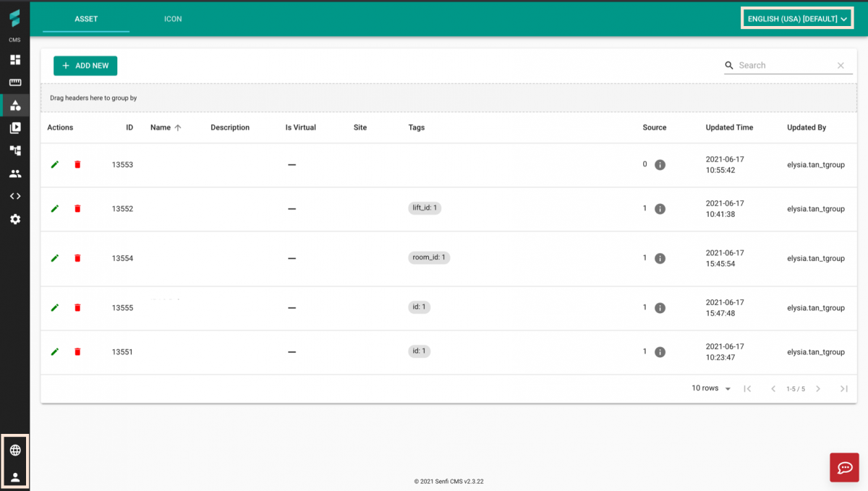Open the media library sidebar icon

[x=14, y=127]
